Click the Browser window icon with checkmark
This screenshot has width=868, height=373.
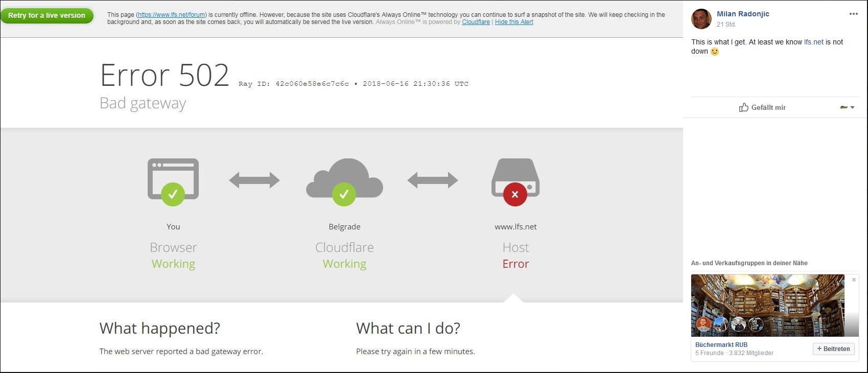pyautogui.click(x=173, y=182)
